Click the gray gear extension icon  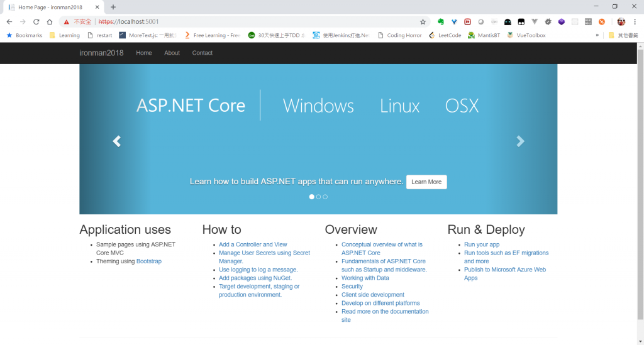[x=548, y=22]
